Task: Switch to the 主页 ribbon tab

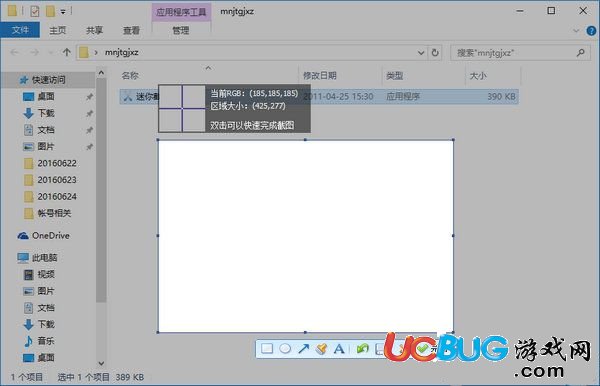Action: click(x=57, y=30)
